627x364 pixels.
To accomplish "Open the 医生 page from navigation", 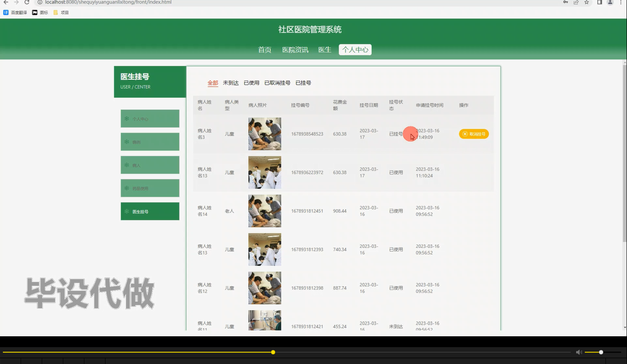I will tap(324, 50).
